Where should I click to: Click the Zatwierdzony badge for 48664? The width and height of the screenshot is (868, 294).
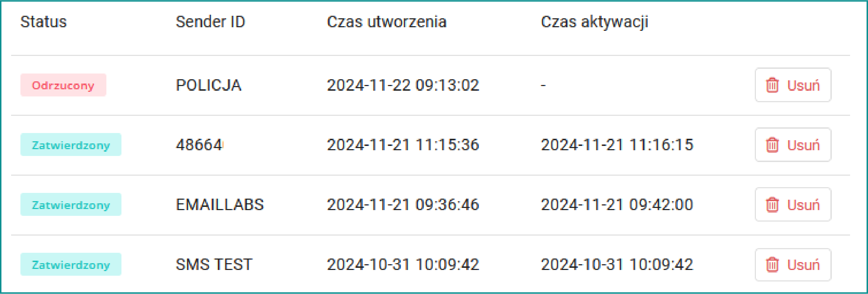pos(71,145)
